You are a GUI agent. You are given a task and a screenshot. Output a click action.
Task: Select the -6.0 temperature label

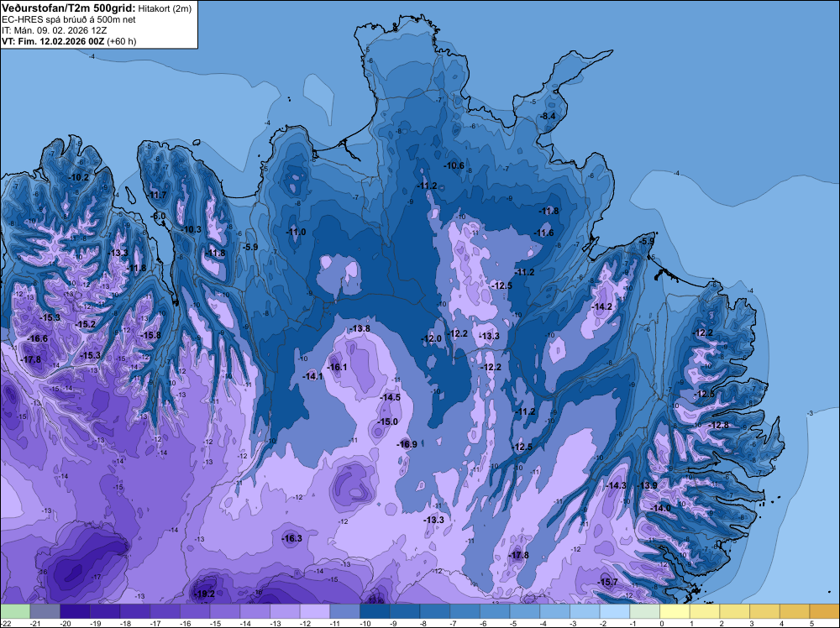pyautogui.click(x=159, y=217)
